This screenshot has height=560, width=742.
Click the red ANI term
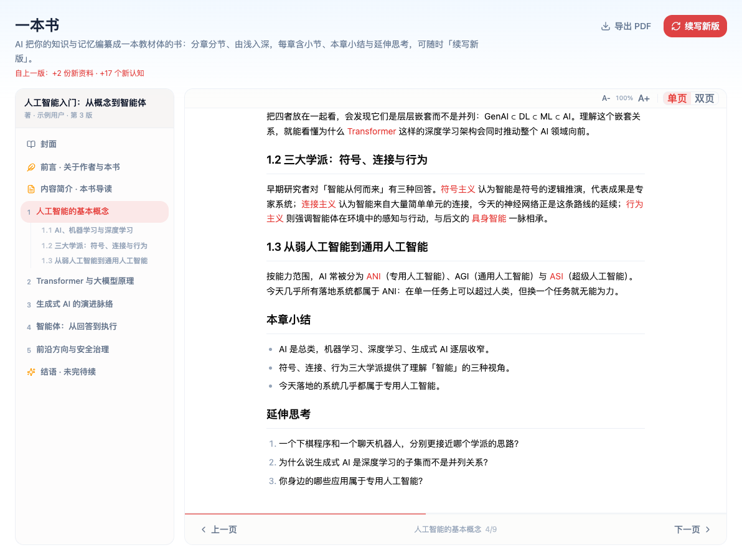coord(373,277)
